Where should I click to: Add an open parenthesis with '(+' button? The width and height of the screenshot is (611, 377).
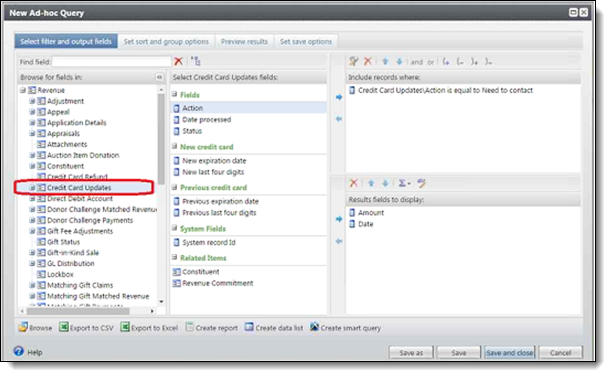(x=446, y=62)
